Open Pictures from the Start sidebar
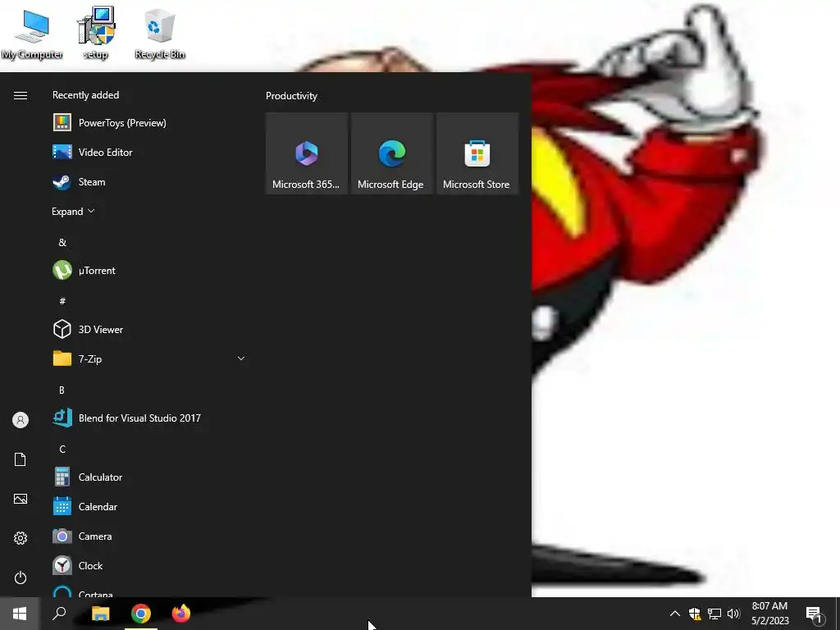 click(x=21, y=499)
